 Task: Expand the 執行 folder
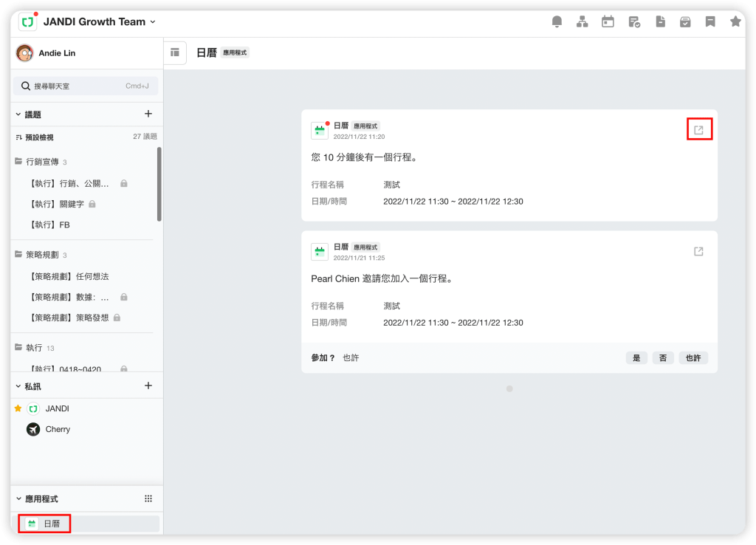click(18, 347)
